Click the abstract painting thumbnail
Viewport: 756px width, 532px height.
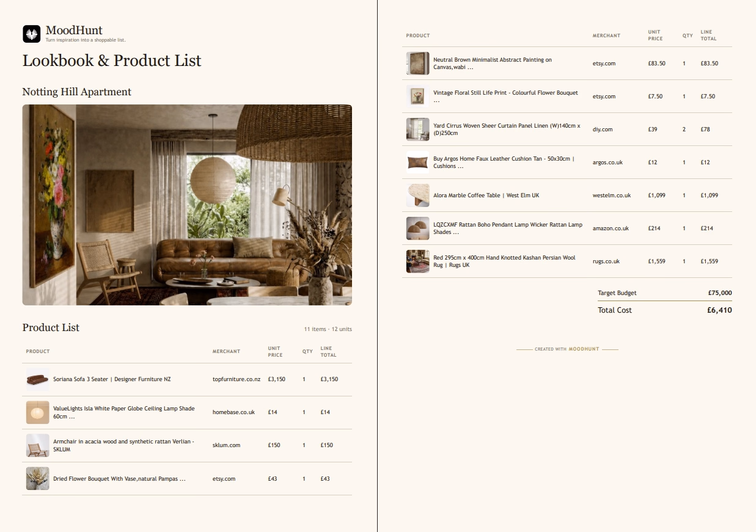[x=418, y=64]
